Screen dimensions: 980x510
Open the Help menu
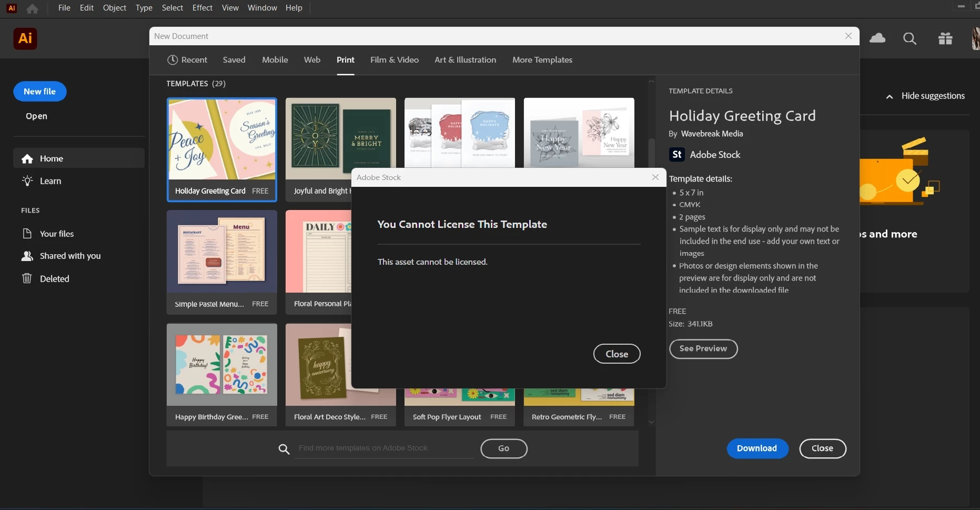click(x=294, y=8)
